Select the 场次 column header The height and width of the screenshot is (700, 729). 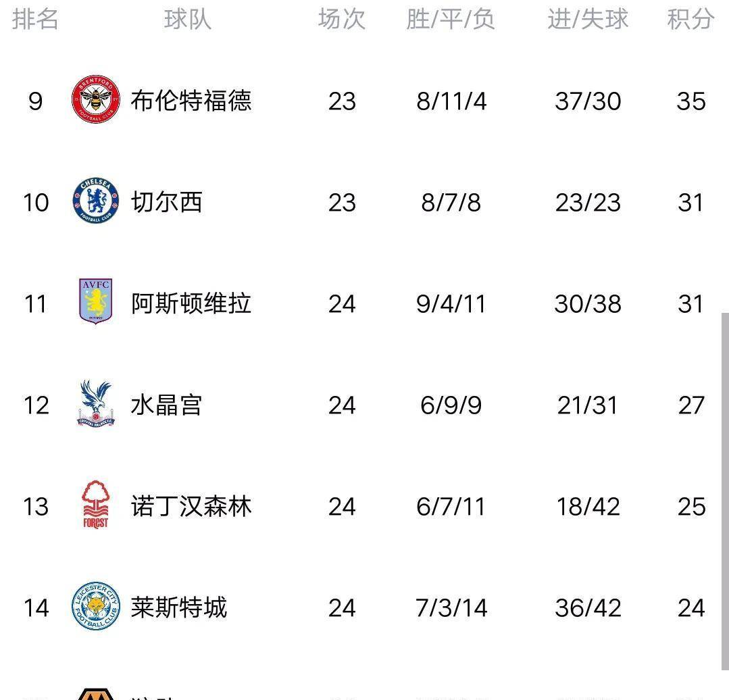[342, 20]
